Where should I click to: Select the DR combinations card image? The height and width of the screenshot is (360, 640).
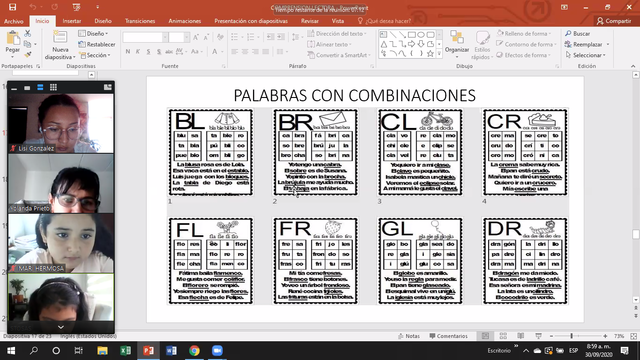click(525, 261)
